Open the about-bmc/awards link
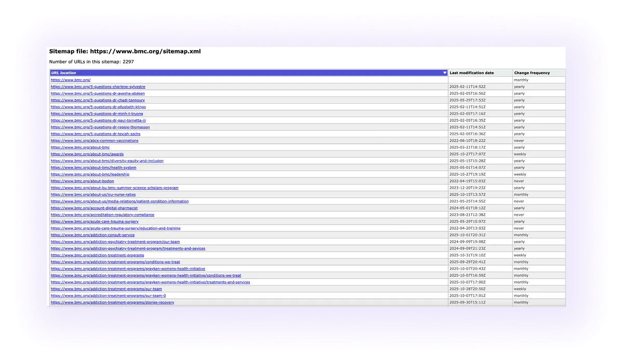The width and height of the screenshot is (623, 364). [87, 153]
